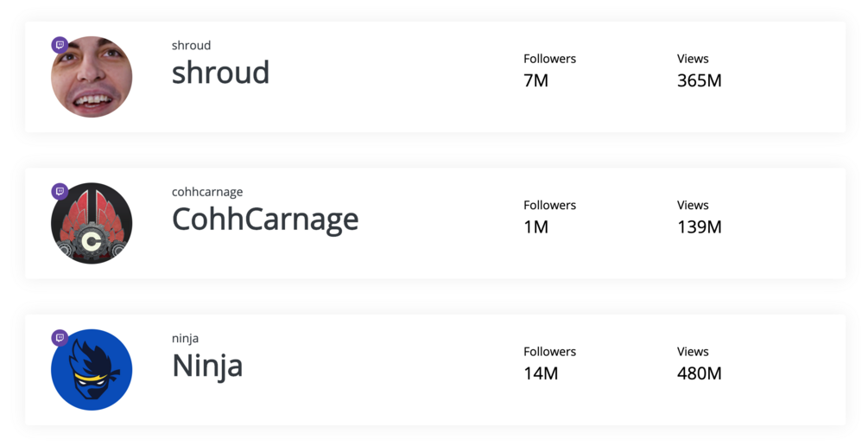Click the Twitch badge on CohhCarnage's avatar

click(x=60, y=191)
